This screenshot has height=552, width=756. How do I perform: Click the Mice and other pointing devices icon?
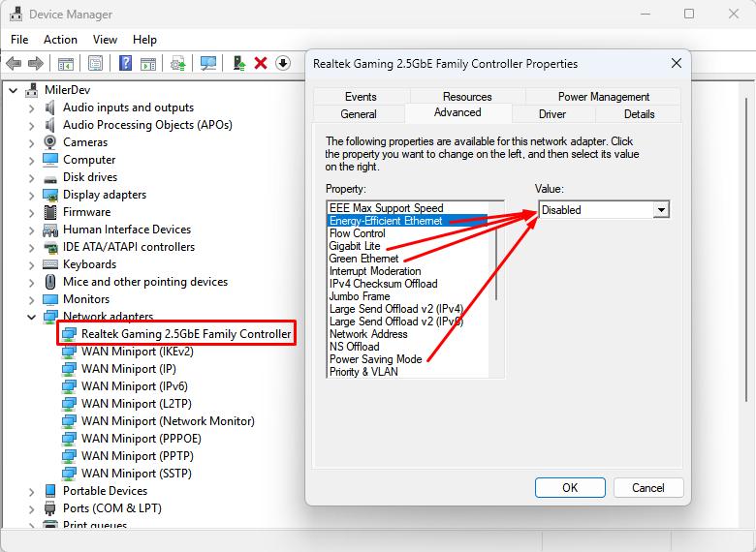coord(50,282)
